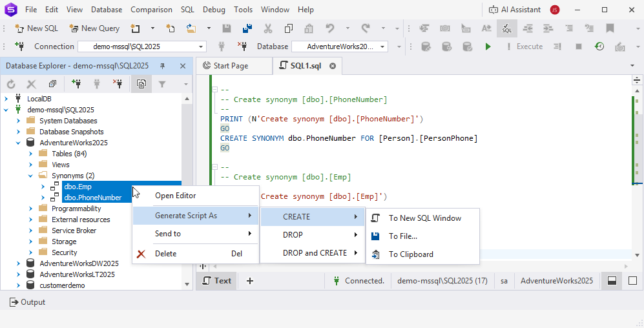Choose Open Editor in context menu

click(196, 196)
